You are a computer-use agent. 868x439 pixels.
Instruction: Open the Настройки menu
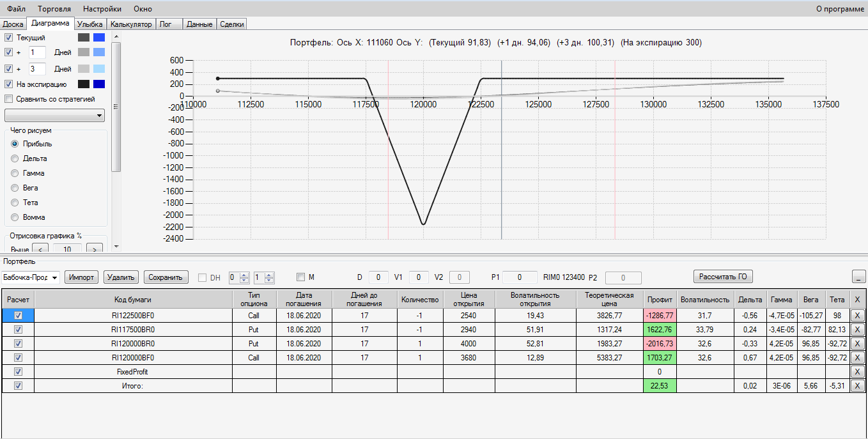click(x=102, y=9)
